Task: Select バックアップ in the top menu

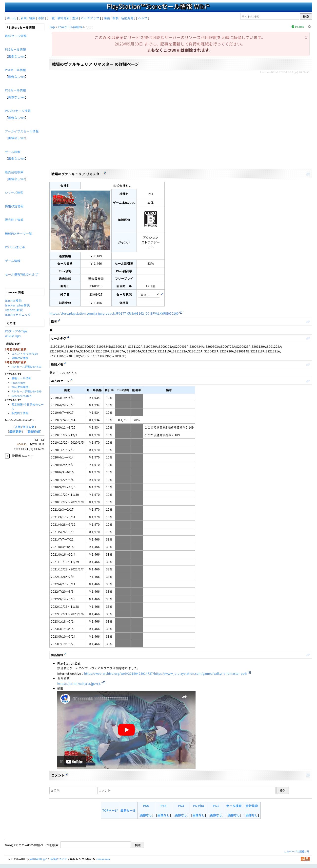Action: coord(90,18)
